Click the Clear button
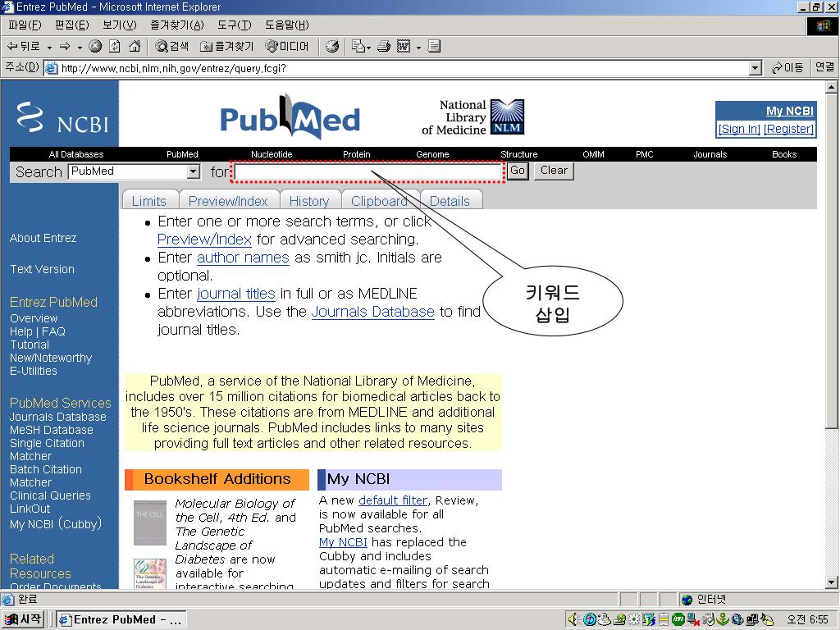 [554, 171]
